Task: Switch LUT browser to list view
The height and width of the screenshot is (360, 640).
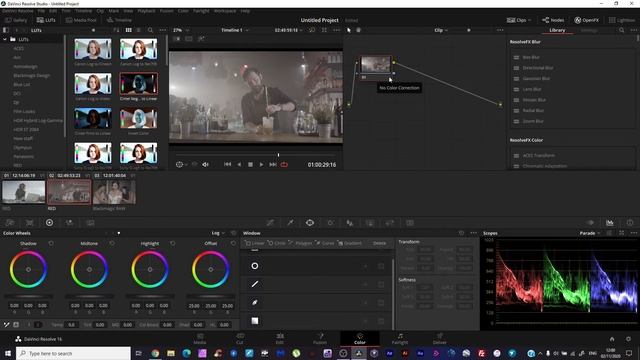Action: 138,30
